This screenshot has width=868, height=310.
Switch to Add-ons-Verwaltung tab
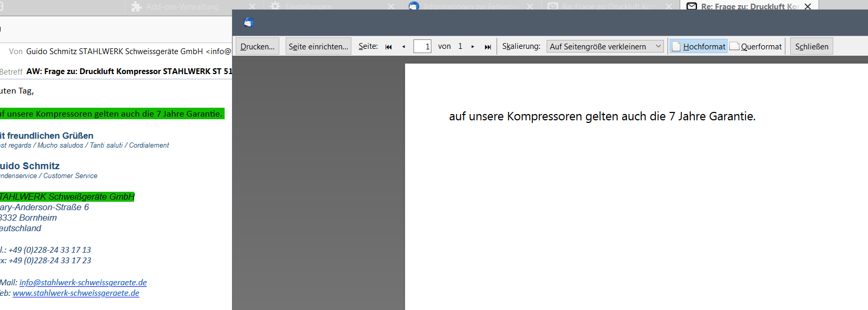pos(182,6)
